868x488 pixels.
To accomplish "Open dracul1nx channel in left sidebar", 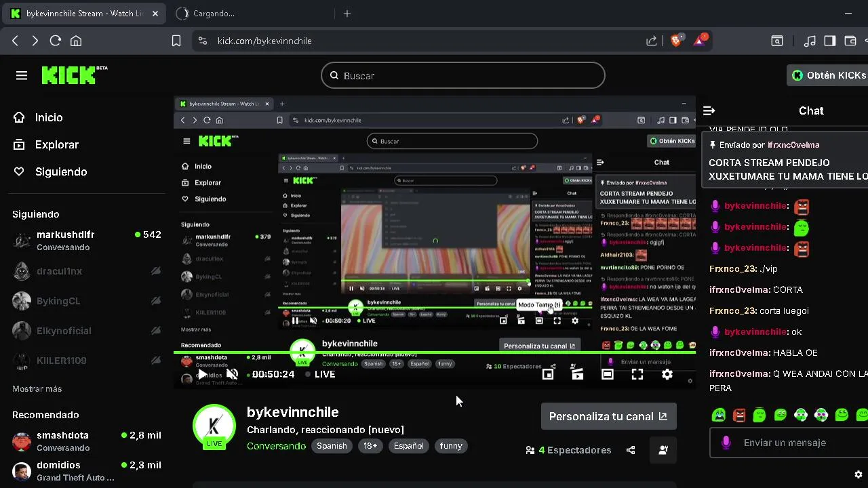I will (x=87, y=271).
